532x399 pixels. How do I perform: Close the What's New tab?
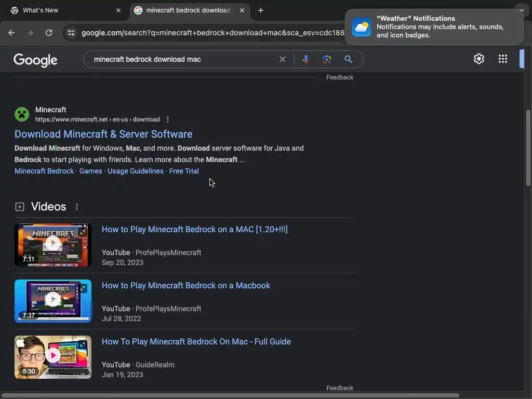click(x=118, y=10)
